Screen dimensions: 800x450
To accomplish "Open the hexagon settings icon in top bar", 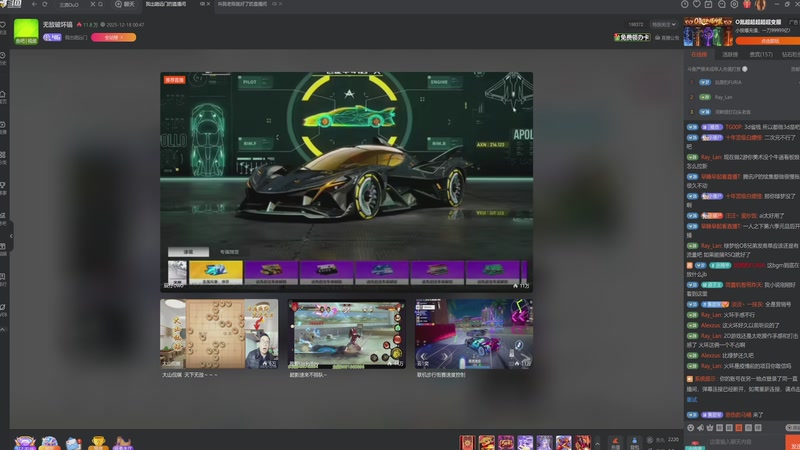I will coord(734,4).
